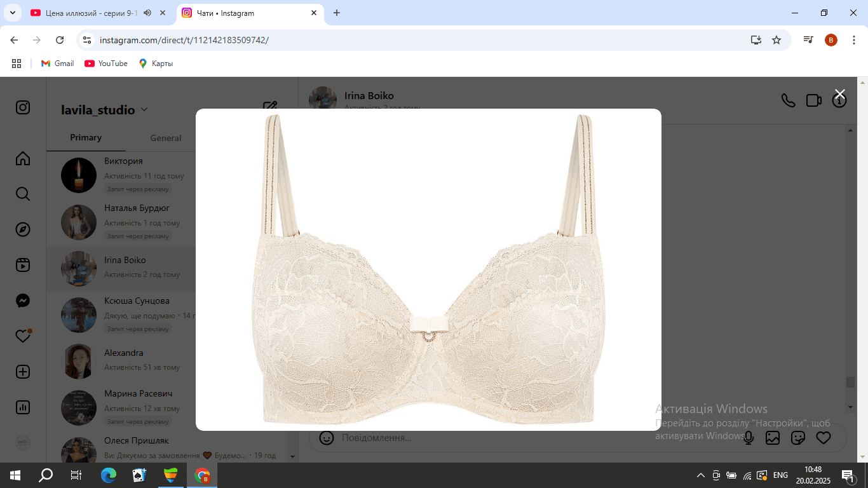Start a video call with Irina Boiko

tap(814, 100)
